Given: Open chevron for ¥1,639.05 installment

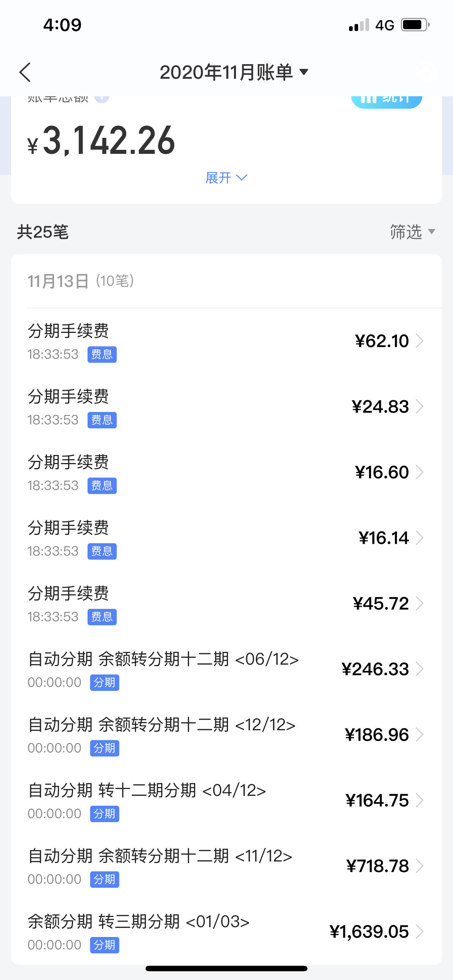Looking at the screenshot, I should pyautogui.click(x=419, y=932).
